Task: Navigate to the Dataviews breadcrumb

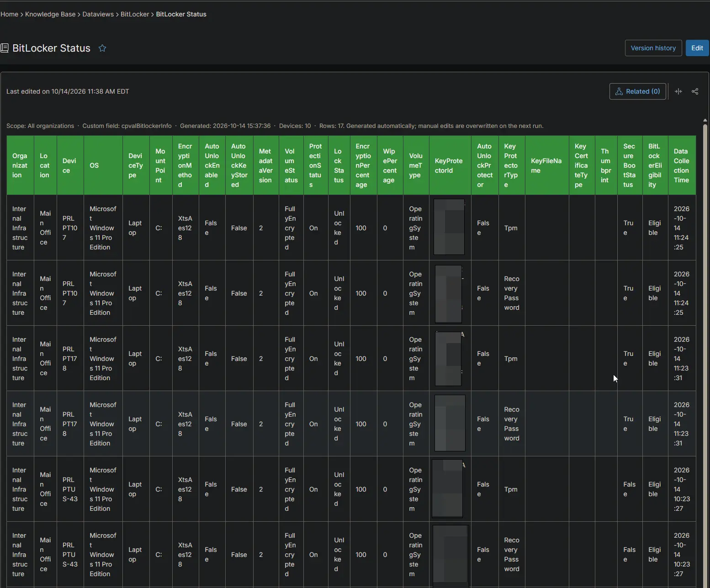Action: [98, 14]
